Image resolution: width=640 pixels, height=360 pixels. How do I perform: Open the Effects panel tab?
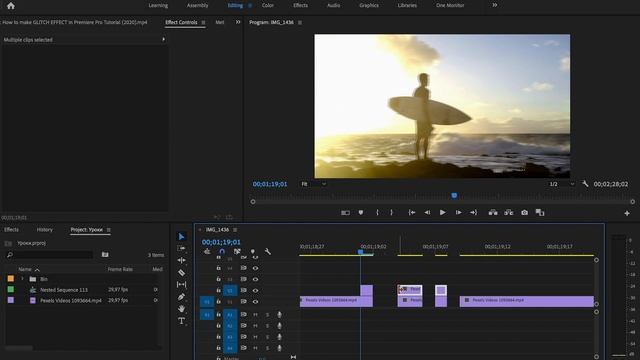point(11,230)
